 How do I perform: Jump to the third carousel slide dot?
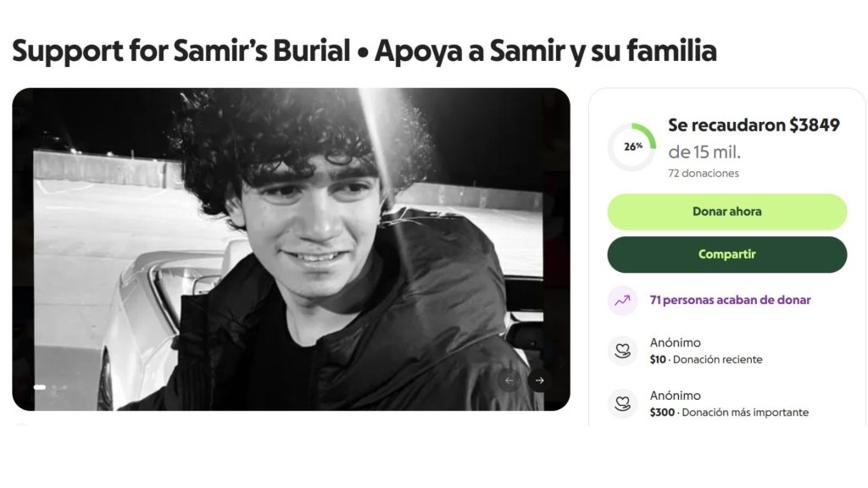(x=64, y=387)
